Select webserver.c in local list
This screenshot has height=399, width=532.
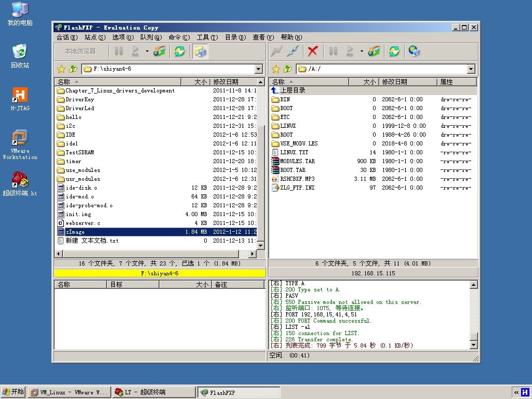pyautogui.click(x=157, y=223)
